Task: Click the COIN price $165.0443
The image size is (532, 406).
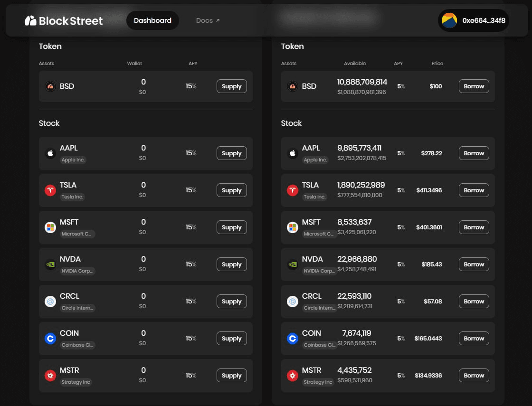Action: coord(428,338)
